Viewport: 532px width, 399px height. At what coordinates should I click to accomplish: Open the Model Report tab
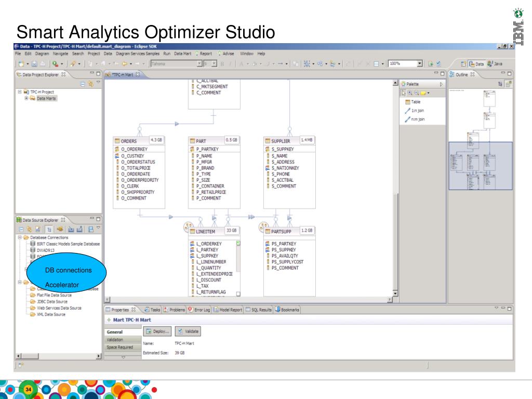pyautogui.click(x=228, y=310)
